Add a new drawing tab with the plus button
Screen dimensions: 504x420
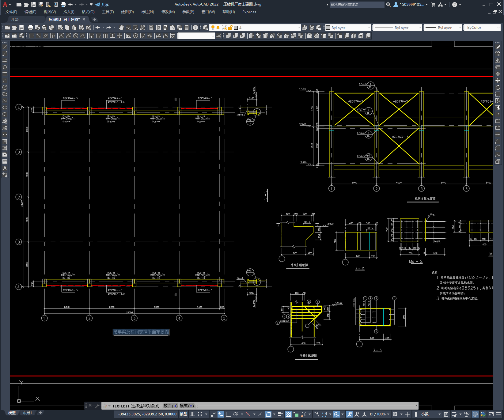tap(94, 19)
